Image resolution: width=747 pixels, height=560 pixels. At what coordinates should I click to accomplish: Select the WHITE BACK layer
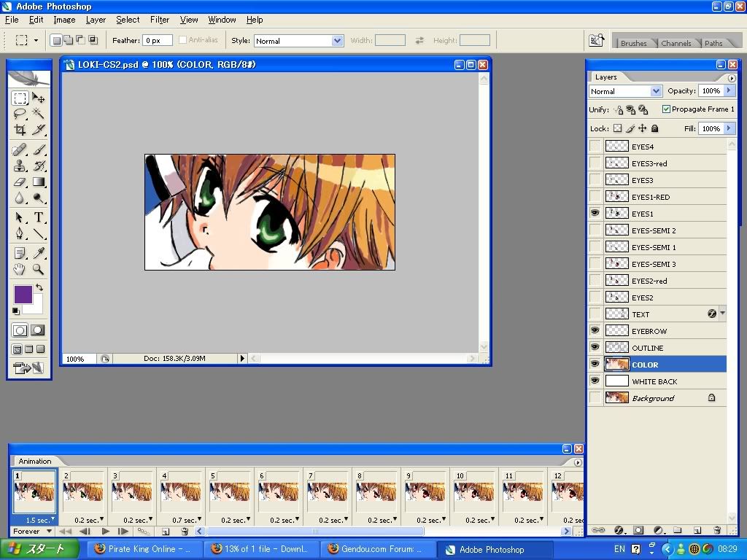654,381
